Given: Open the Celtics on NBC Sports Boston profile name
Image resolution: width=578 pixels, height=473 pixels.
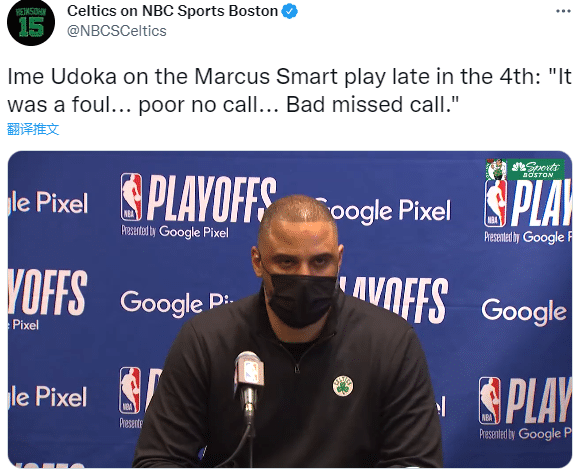Looking at the screenshot, I should (172, 11).
